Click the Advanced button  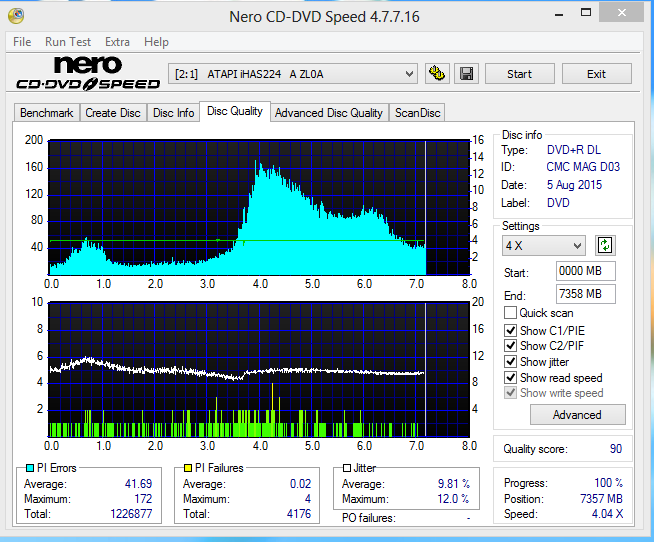tap(578, 415)
